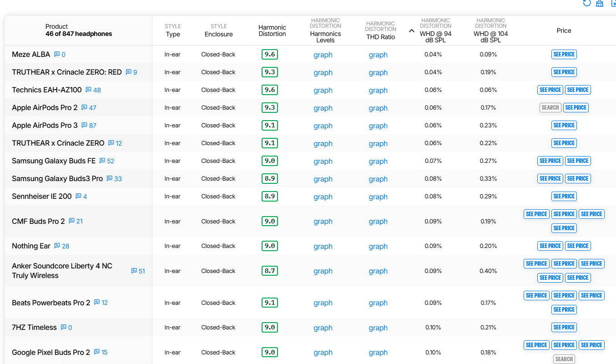Open comments icon for Technics EAH-AZ100
This screenshot has width=616, height=364.
tap(89, 90)
